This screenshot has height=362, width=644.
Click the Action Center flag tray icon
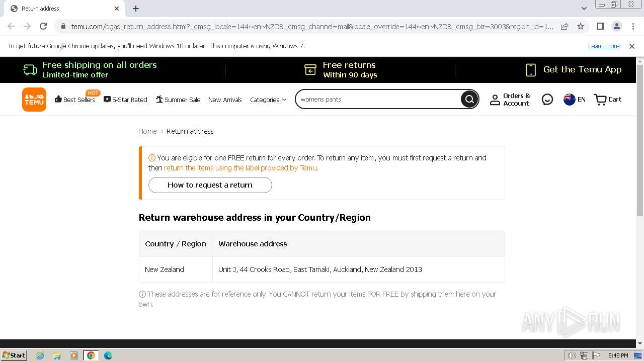pos(596,355)
